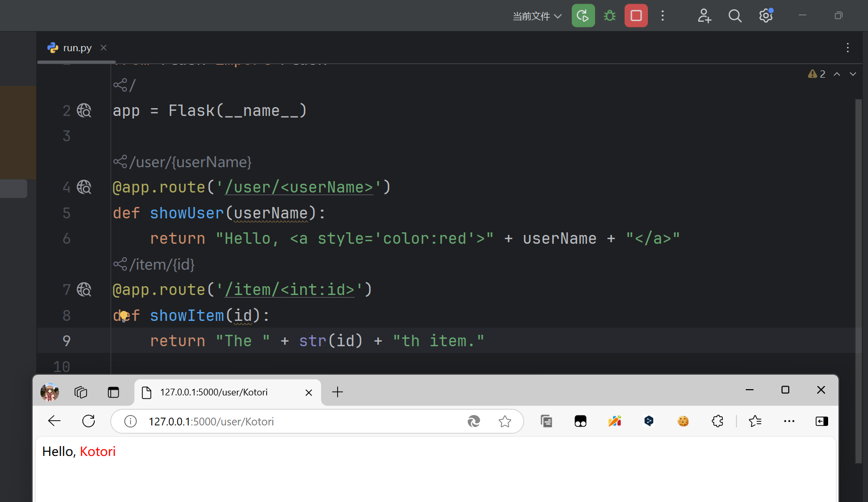Open IDE settings gear icon
The width and height of the screenshot is (868, 502).
tap(765, 16)
